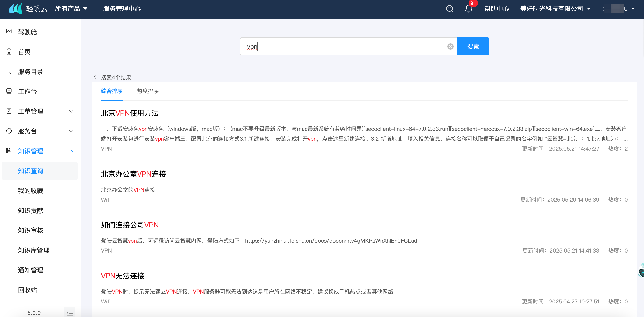This screenshot has width=644, height=317.
Task: Collapse sidebar with the menu fold icon
Action: click(x=70, y=312)
